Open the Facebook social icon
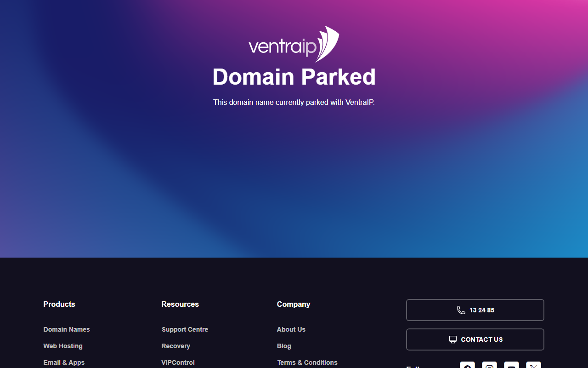This screenshot has width=588, height=368. point(467,365)
